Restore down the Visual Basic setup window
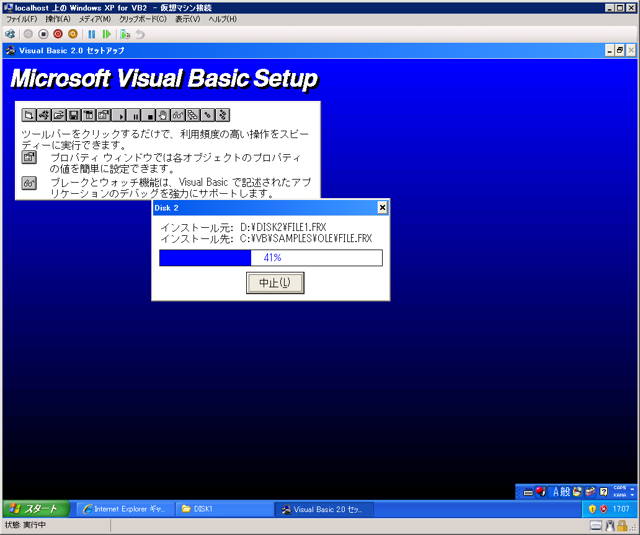 point(620,51)
